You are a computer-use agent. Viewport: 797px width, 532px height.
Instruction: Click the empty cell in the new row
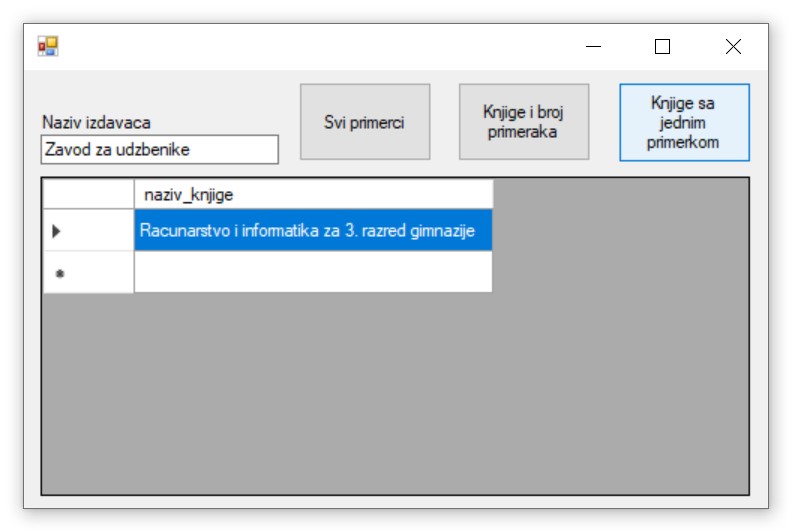click(313, 272)
